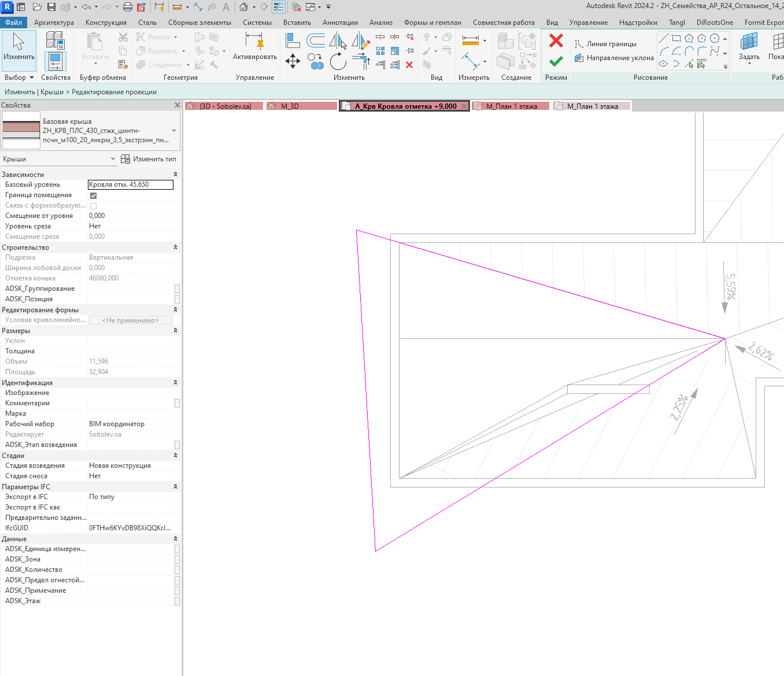Screen dimensions: 784x676
Task: Open default 3D view house icon
Action: pos(244,7)
